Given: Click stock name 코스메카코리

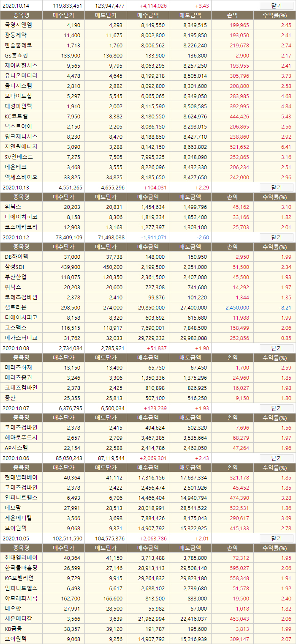Looking at the screenshot, I should [21, 227].
